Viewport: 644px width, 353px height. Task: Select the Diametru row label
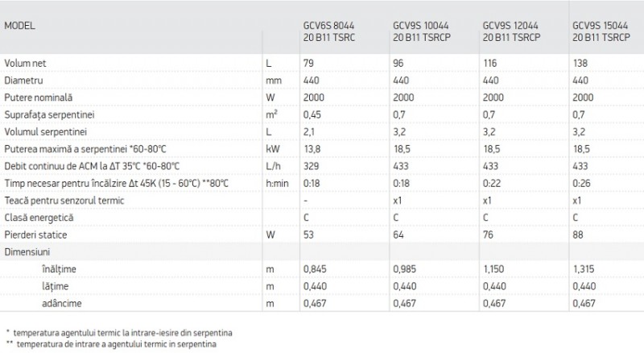click(23, 80)
